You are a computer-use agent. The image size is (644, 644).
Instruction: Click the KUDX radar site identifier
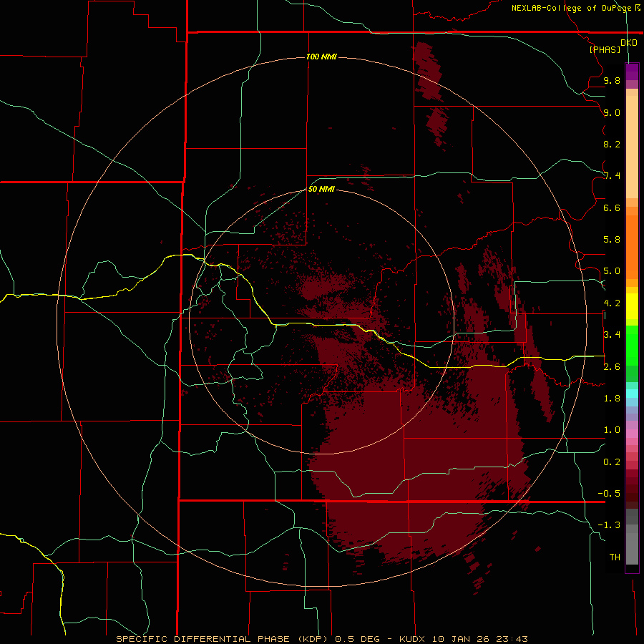tap(412, 639)
